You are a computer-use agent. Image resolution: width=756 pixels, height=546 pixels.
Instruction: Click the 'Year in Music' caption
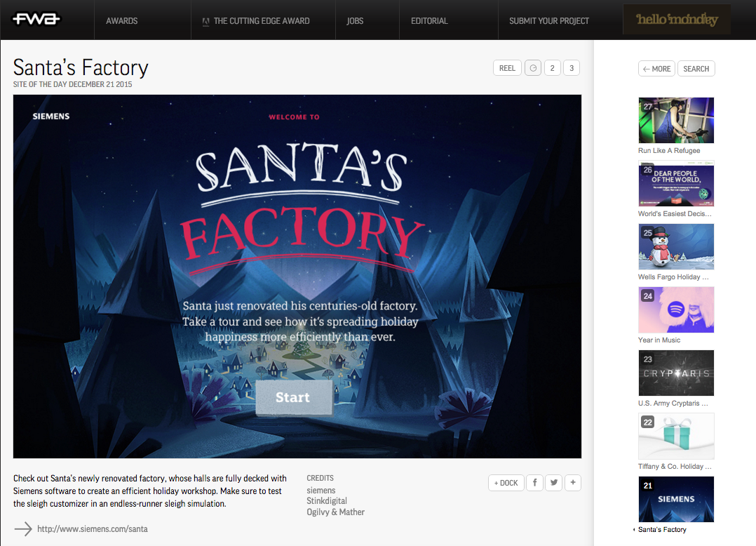point(659,340)
